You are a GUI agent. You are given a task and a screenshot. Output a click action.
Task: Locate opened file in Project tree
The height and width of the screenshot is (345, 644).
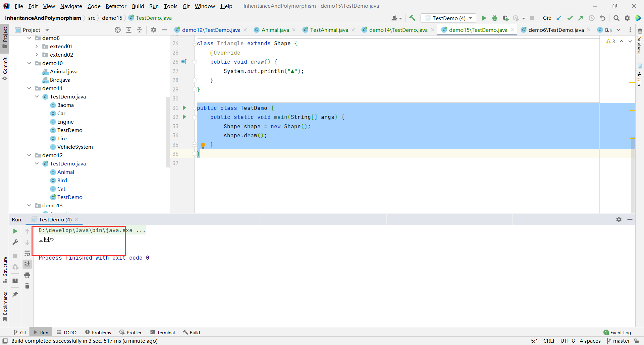tap(118, 30)
